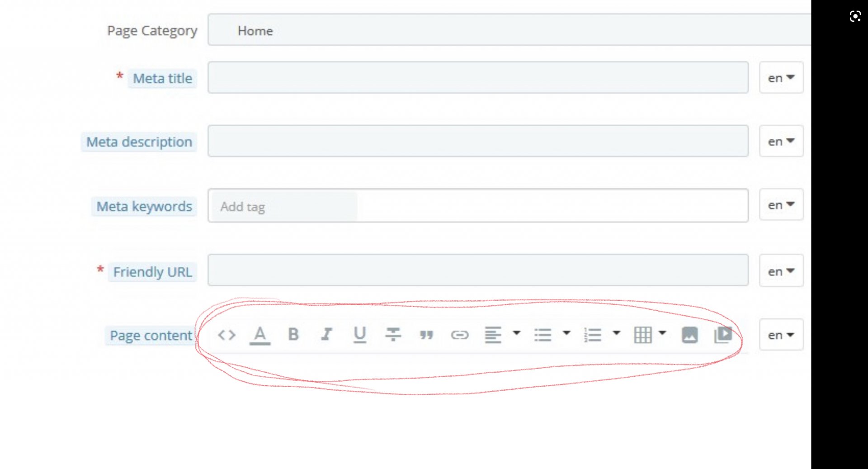Open Meta title language dropdown
The height and width of the screenshot is (469, 868).
pos(781,78)
